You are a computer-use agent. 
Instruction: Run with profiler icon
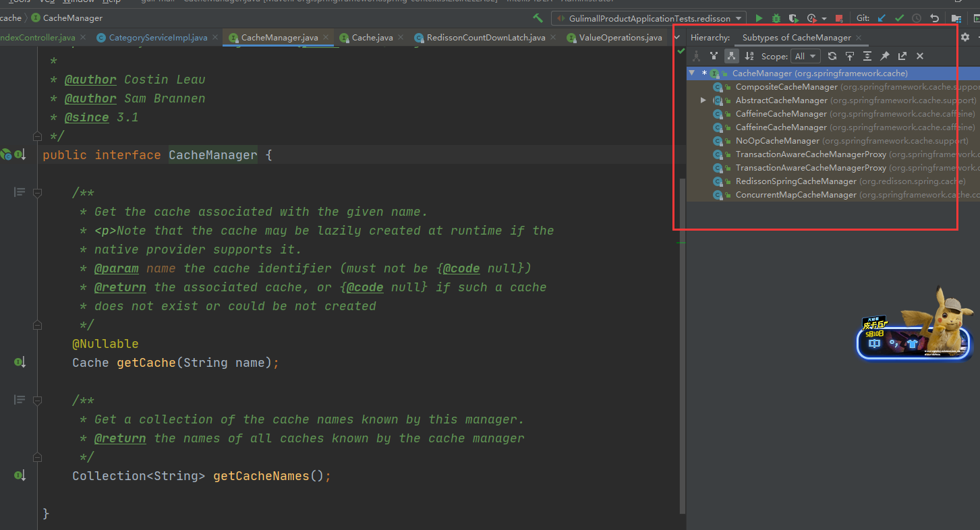811,18
